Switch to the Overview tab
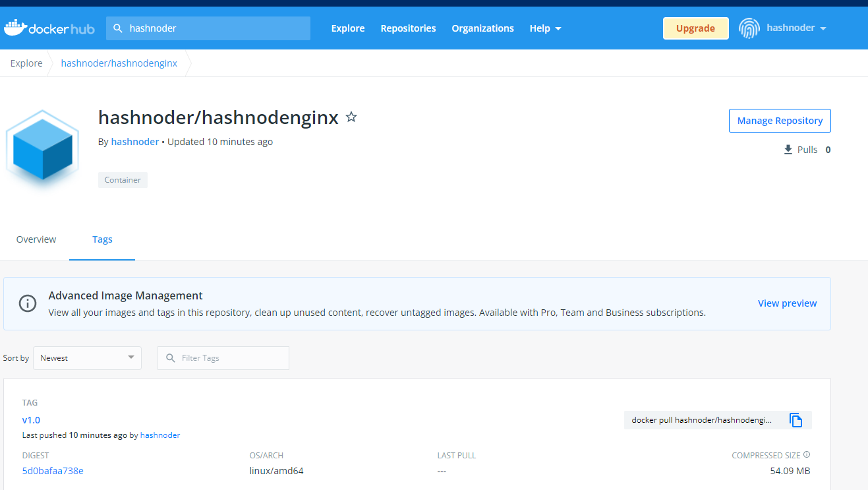Image resolution: width=868 pixels, height=490 pixels. tap(36, 239)
